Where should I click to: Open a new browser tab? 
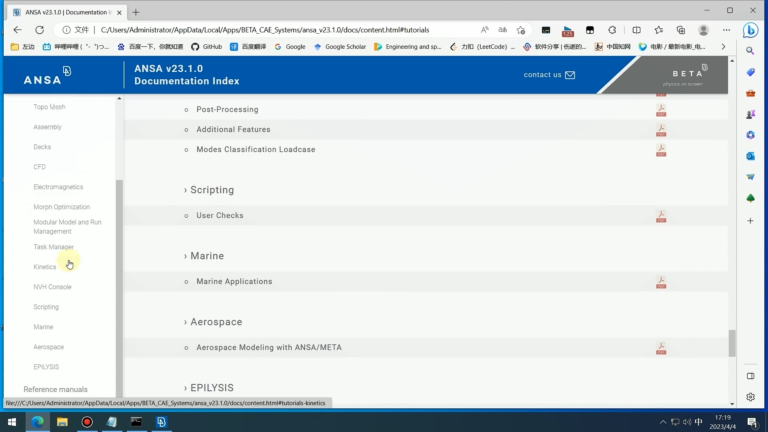click(x=136, y=12)
